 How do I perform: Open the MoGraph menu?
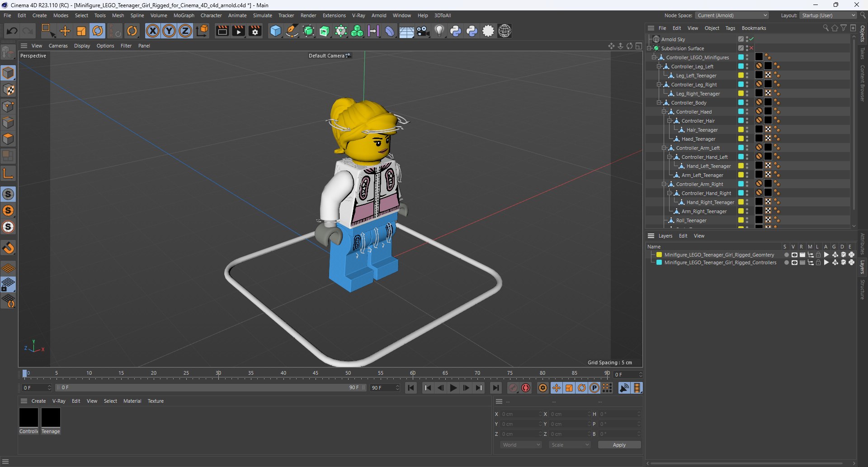pos(184,15)
